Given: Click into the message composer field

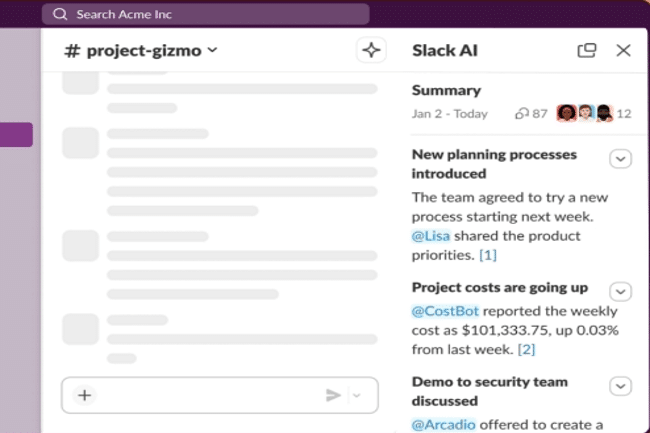Looking at the screenshot, I should coord(220,395).
